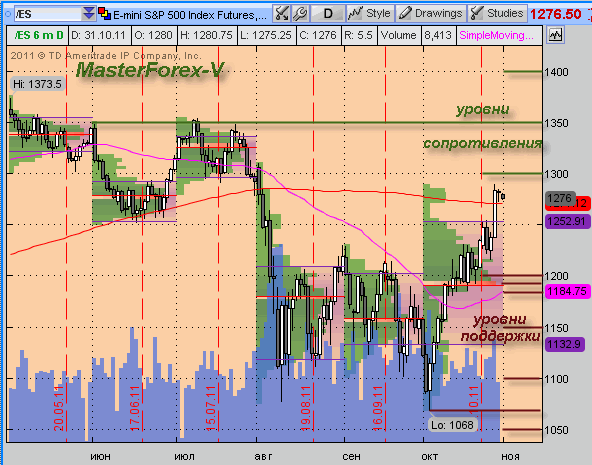Click the ноя month label on time axis

coord(510,456)
